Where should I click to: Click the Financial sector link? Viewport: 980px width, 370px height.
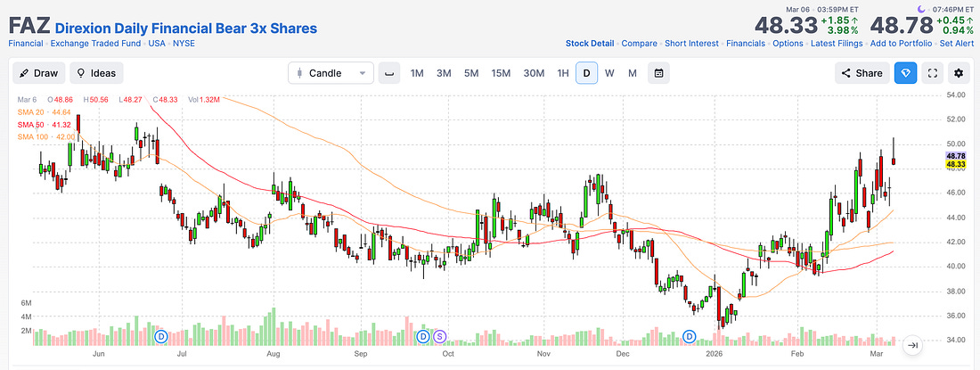point(26,44)
